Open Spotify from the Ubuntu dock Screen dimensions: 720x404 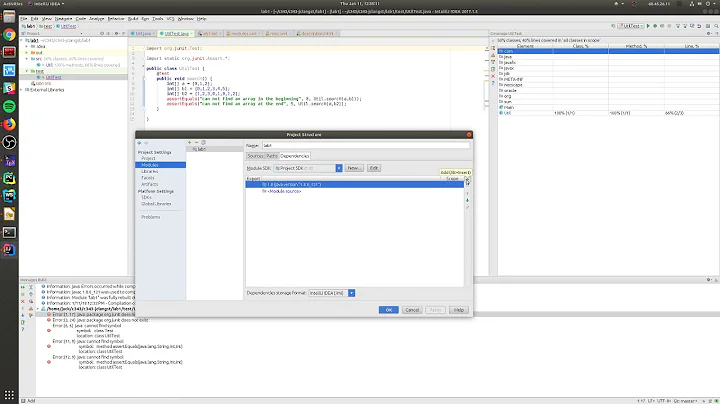[9, 107]
